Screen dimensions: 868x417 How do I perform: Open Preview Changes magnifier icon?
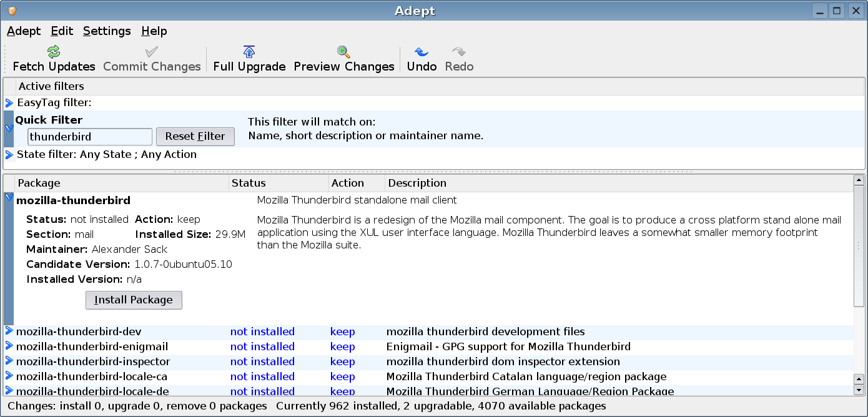343,52
